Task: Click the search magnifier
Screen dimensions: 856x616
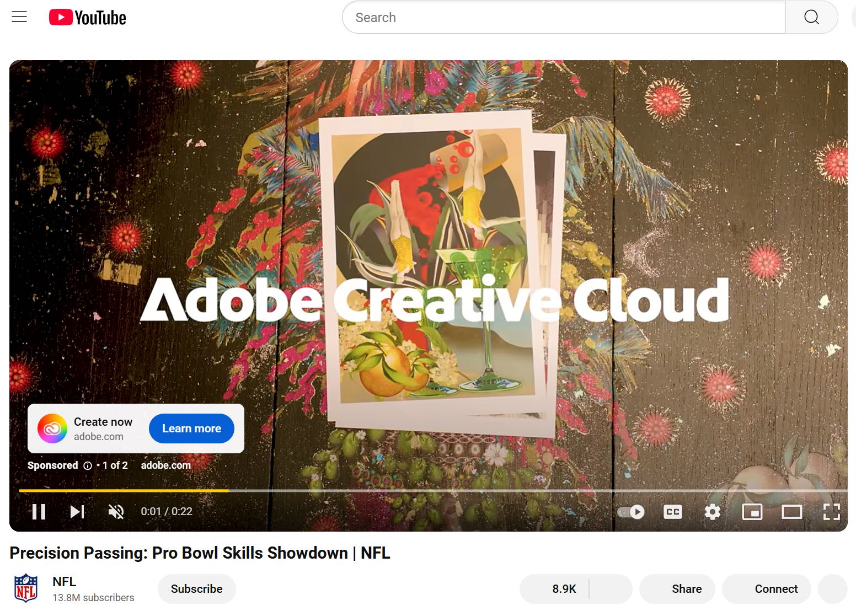Action: click(x=811, y=17)
